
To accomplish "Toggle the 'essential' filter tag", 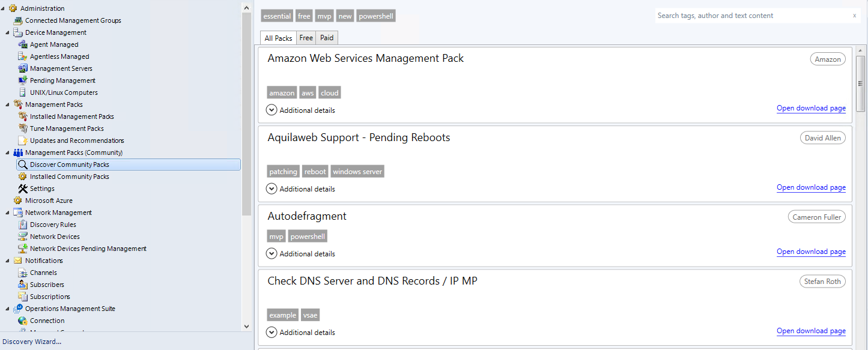I will point(277,16).
